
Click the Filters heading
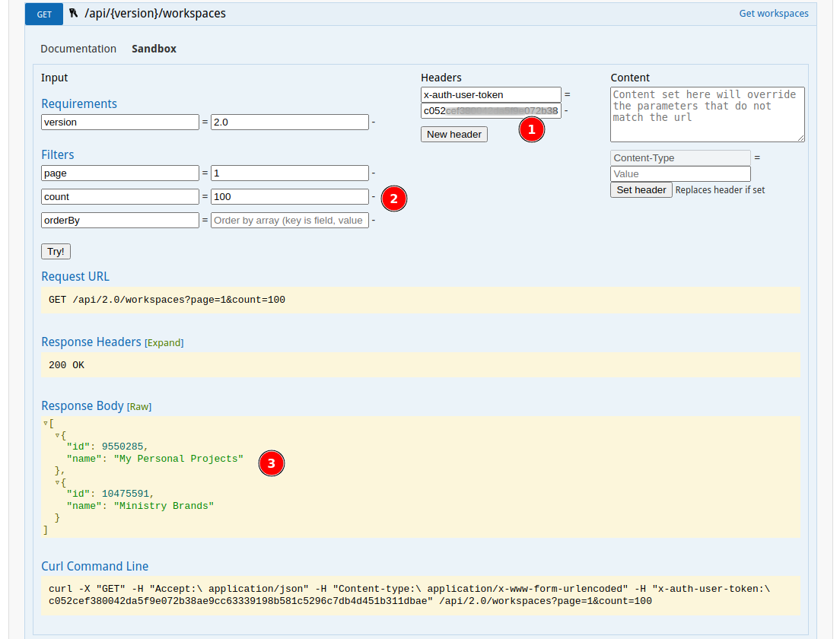57,154
